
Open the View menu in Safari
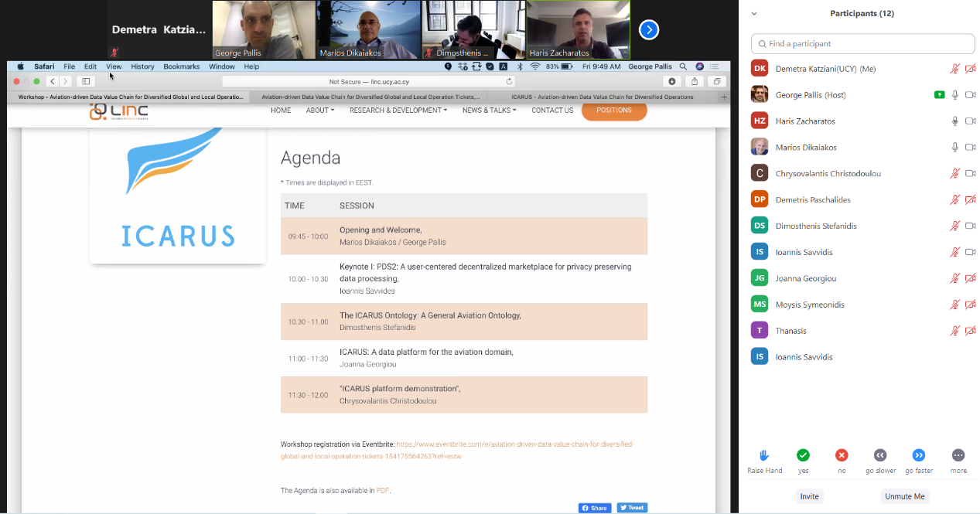coord(114,66)
